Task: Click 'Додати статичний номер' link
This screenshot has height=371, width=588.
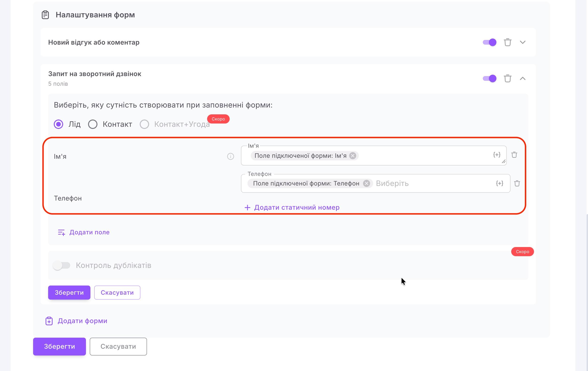Action: click(292, 207)
